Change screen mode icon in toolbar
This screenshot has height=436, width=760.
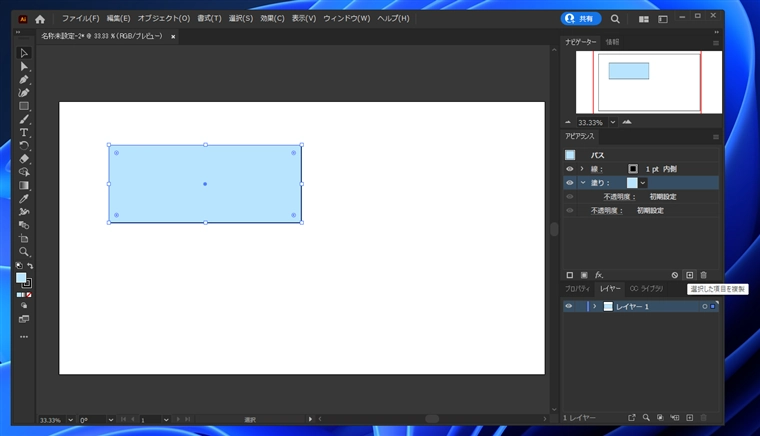point(24,319)
